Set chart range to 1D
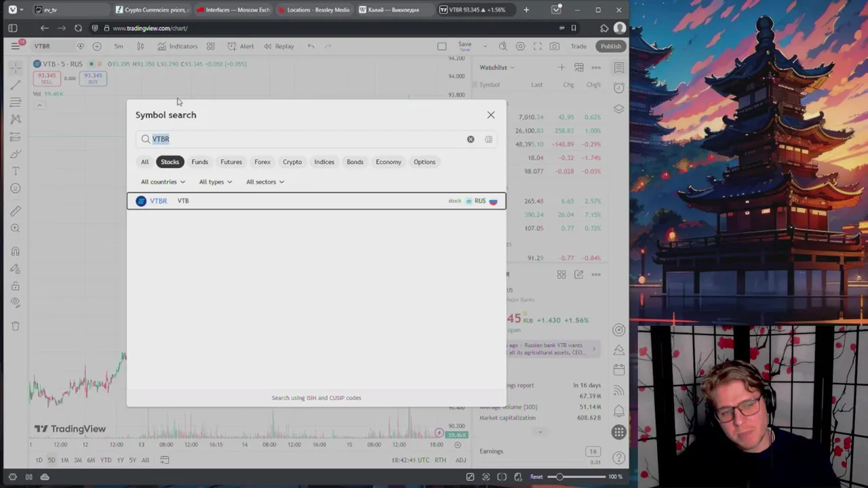868x488 pixels. (x=39, y=460)
